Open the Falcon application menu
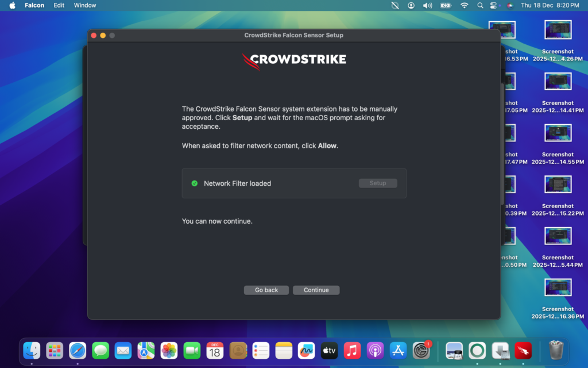The height and width of the screenshot is (368, 588). coord(34,5)
